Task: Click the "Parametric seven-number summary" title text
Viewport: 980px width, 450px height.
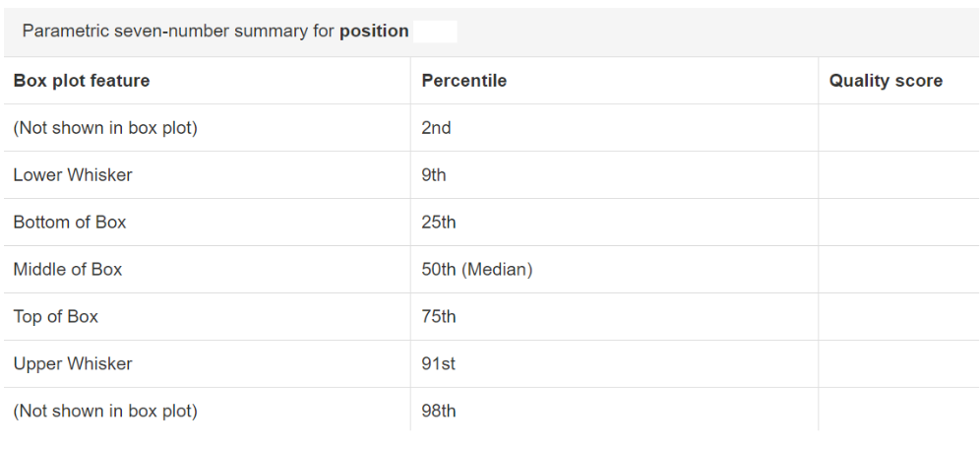Action: pos(177,32)
